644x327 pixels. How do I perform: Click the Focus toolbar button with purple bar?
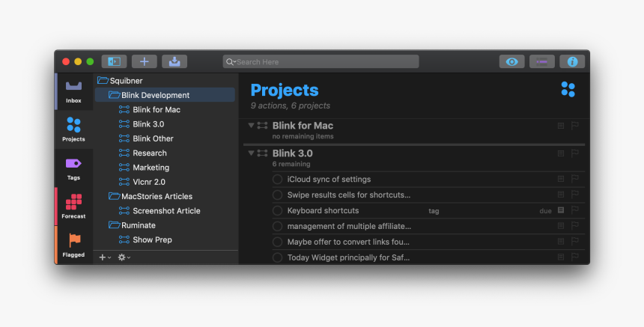coord(542,61)
